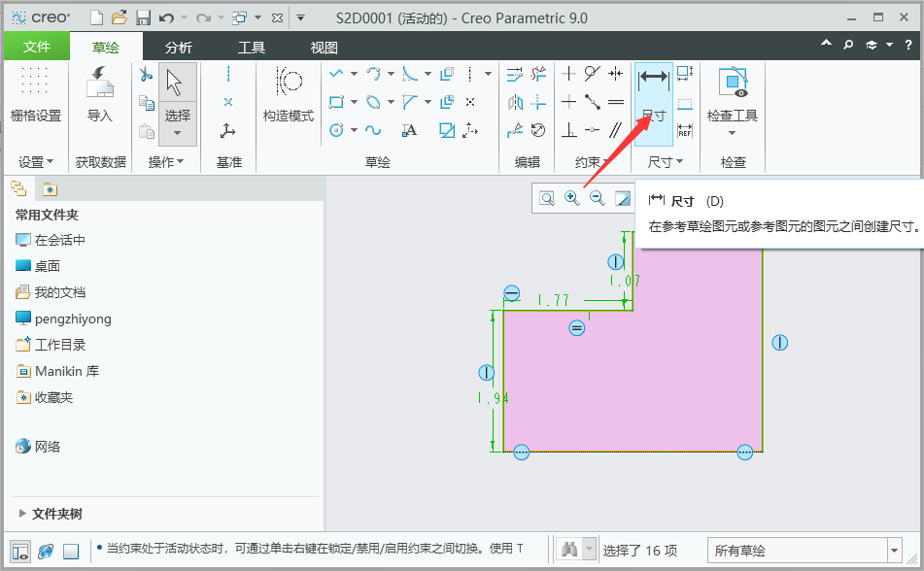Screen dimensions: 924x571
Task: Select the Corner trim tool
Action: (538, 102)
